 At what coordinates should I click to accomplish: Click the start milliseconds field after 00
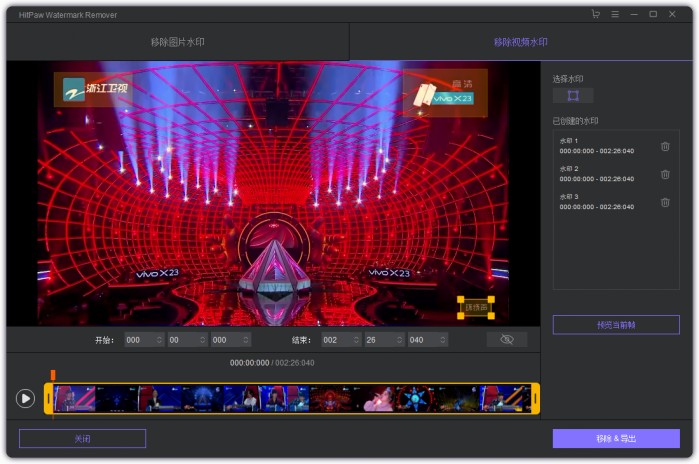[x=231, y=340]
